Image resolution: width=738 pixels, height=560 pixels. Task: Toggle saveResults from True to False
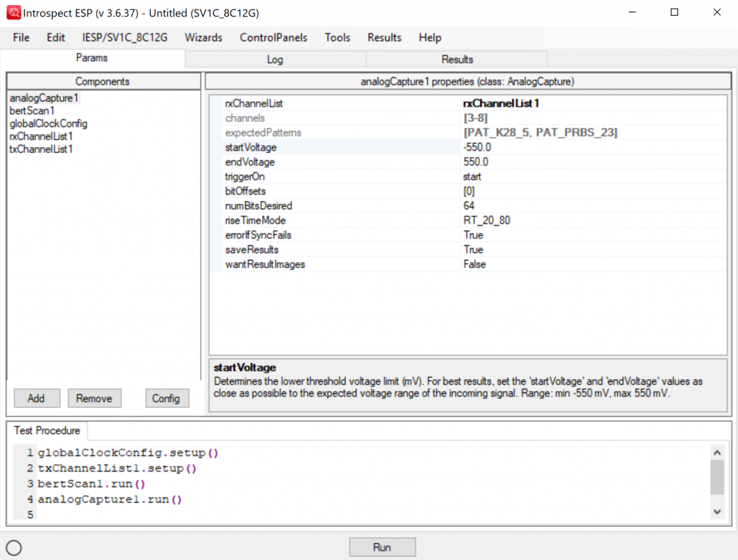click(474, 249)
